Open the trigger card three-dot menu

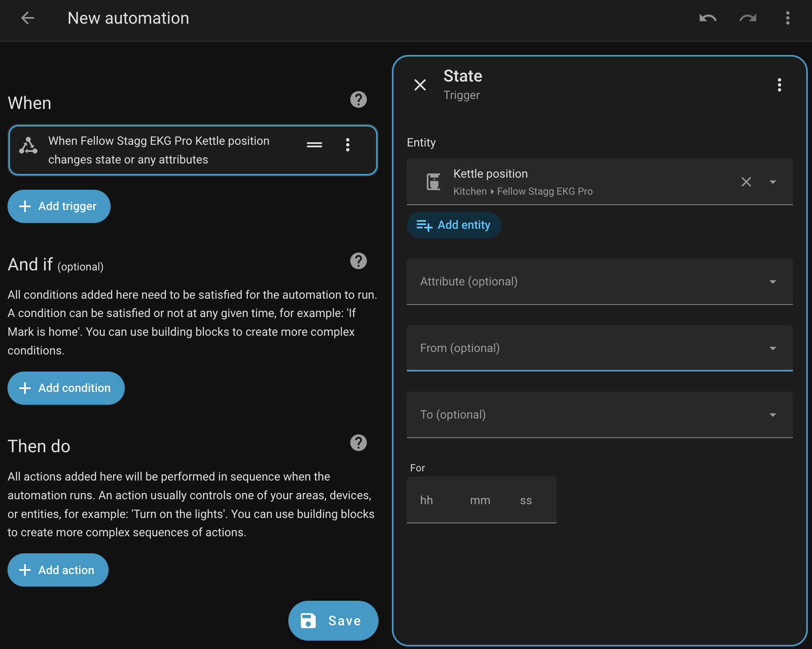tap(348, 145)
